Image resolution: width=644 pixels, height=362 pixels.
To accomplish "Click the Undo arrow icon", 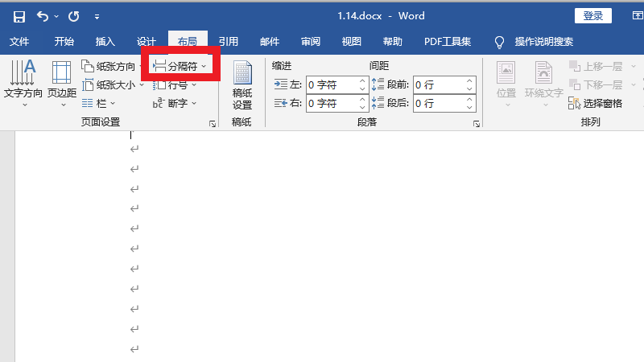I will point(43,16).
